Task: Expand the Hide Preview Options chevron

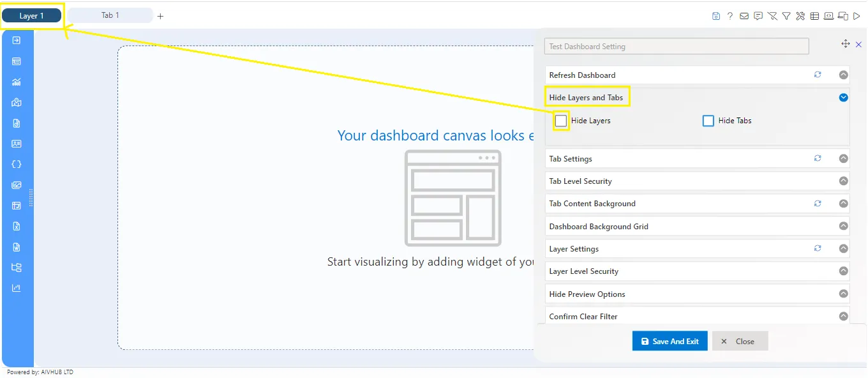Action: (x=844, y=294)
